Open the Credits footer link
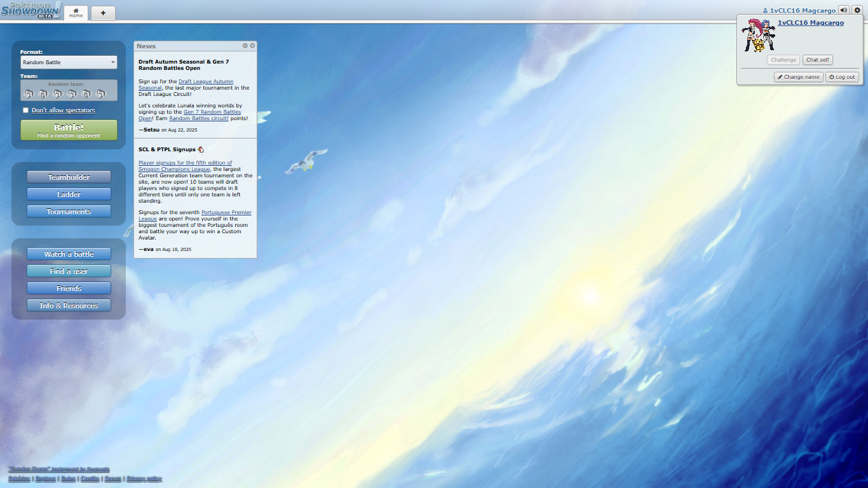This screenshot has height=488, width=868. tap(90, 478)
